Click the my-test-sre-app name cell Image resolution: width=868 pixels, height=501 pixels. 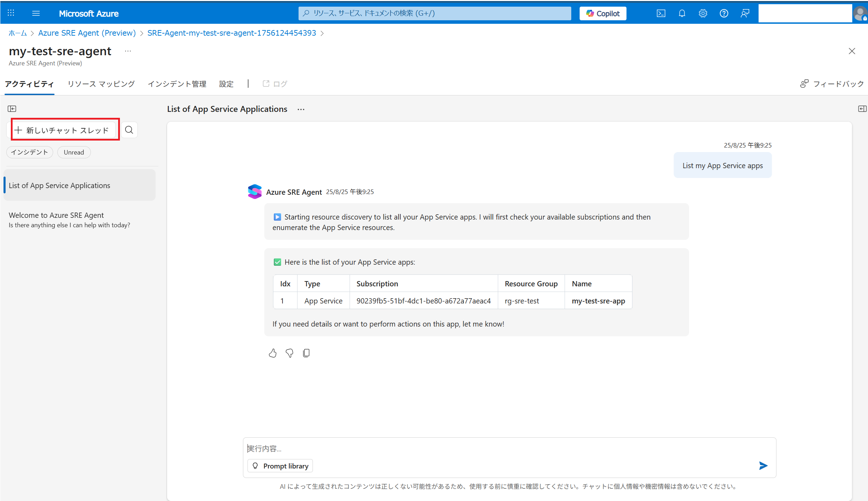click(598, 301)
